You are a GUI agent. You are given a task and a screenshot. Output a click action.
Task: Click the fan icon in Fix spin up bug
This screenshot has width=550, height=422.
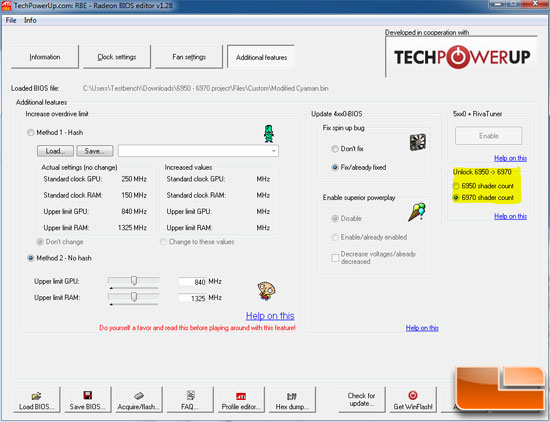tap(417, 142)
